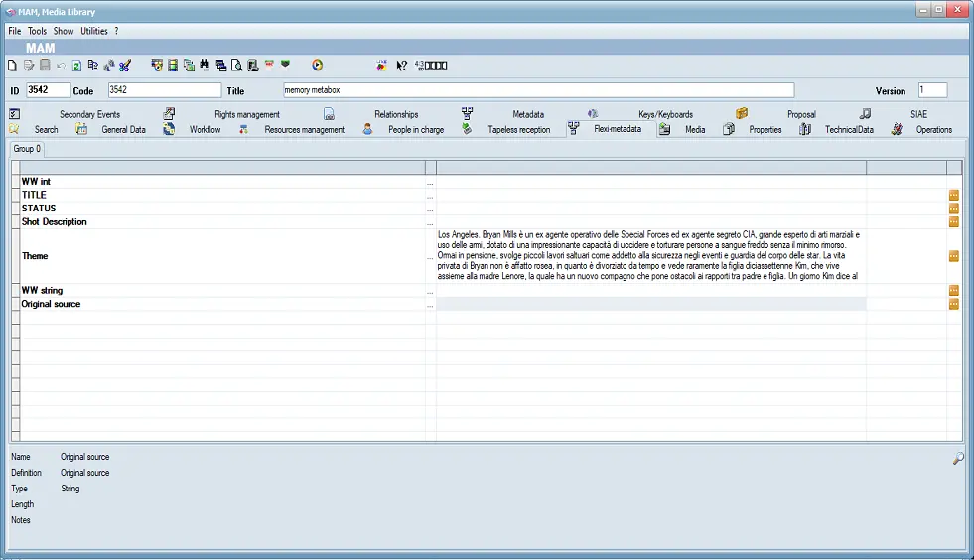Viewport: 974px width, 560px height.
Task: Click the magnifying glass icon in details panel
Action: pos(957,458)
